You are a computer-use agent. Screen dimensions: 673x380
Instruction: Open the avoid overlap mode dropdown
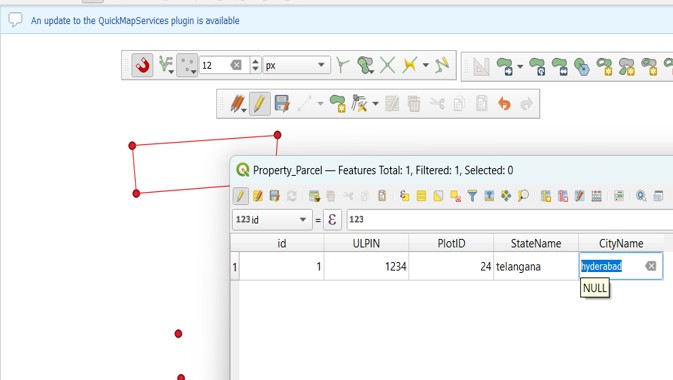[x=365, y=65]
